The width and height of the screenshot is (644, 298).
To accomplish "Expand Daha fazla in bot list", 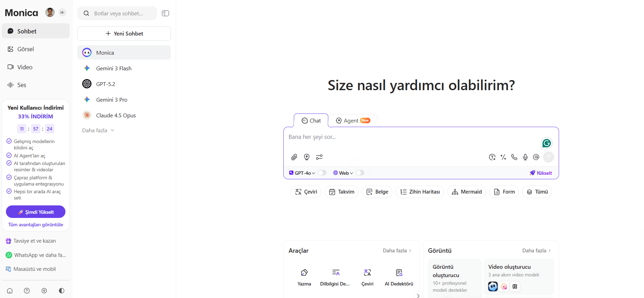I will pyautogui.click(x=98, y=130).
